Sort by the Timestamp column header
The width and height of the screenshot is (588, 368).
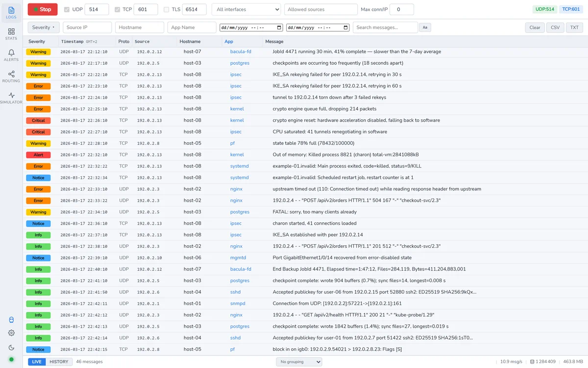click(x=79, y=42)
